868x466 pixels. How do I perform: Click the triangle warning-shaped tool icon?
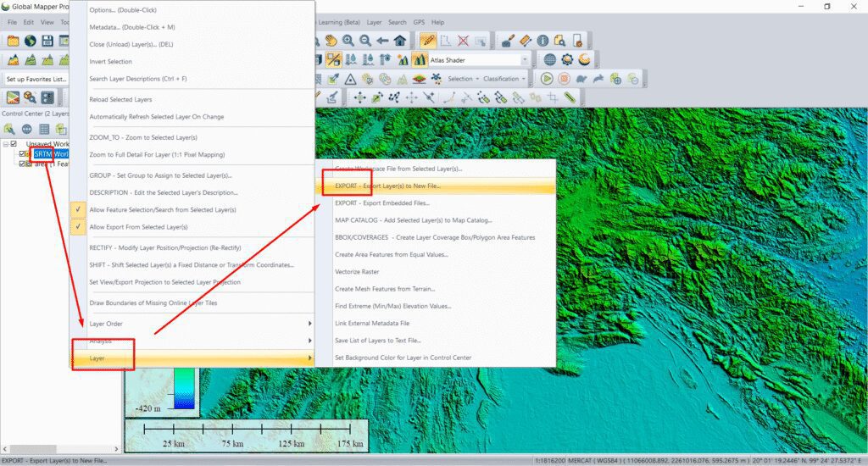pos(350,79)
